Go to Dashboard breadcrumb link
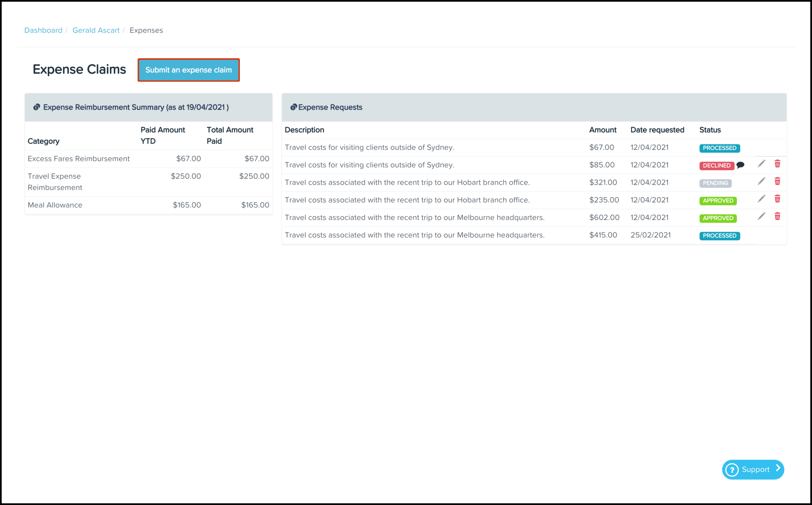This screenshot has height=505, width=812. click(44, 30)
